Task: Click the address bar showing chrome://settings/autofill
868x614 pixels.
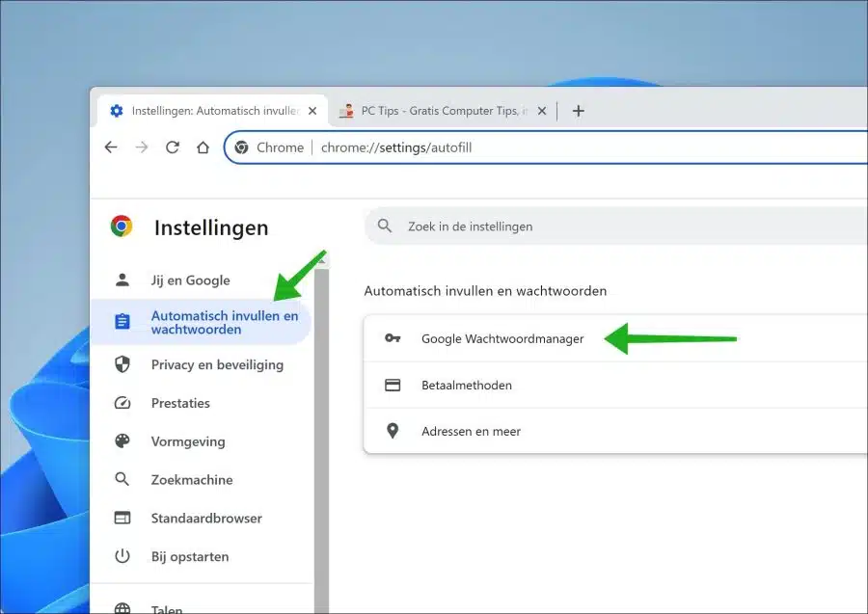Action: pos(545,147)
